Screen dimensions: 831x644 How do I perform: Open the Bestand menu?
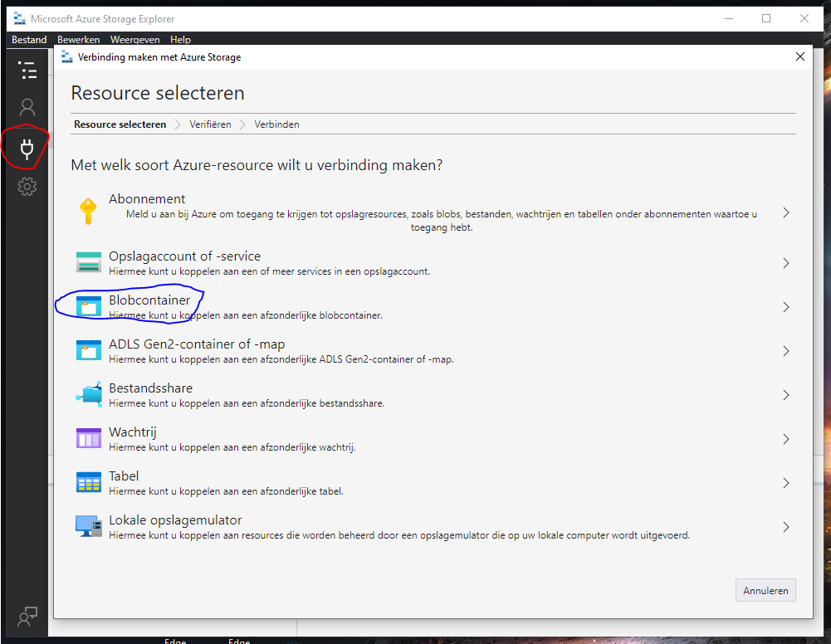pyautogui.click(x=29, y=40)
